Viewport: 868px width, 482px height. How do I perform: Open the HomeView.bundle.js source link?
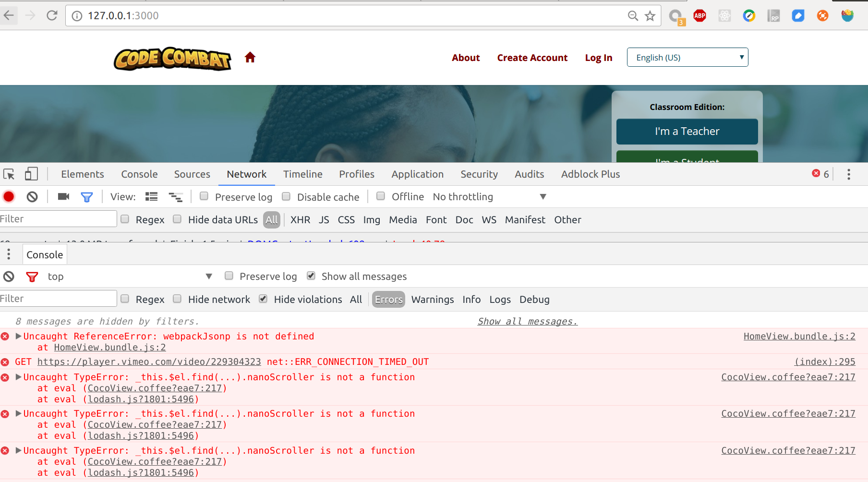pos(799,336)
